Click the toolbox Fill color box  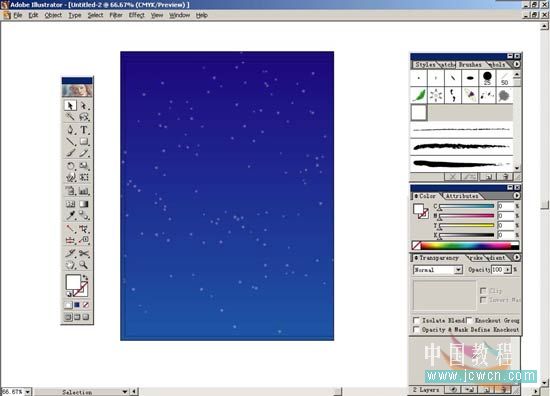coord(72,281)
